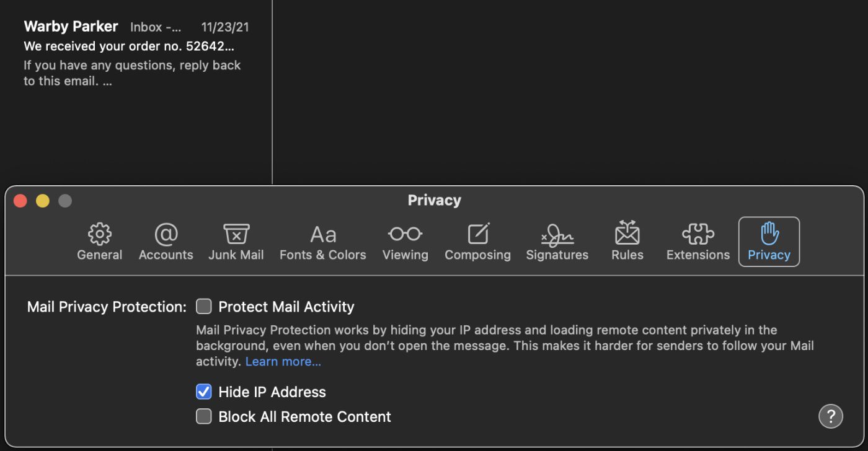Open the Accounts @ icon pane
The image size is (868, 451).
click(x=166, y=235)
